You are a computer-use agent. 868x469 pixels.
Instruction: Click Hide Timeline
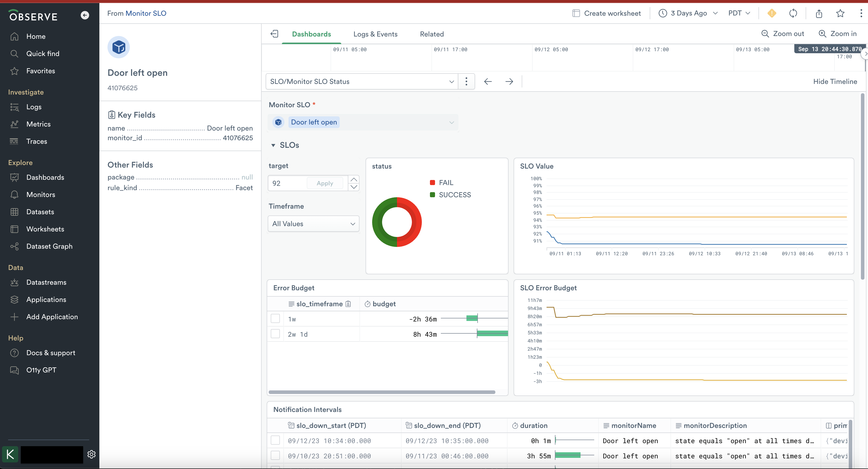[835, 82]
